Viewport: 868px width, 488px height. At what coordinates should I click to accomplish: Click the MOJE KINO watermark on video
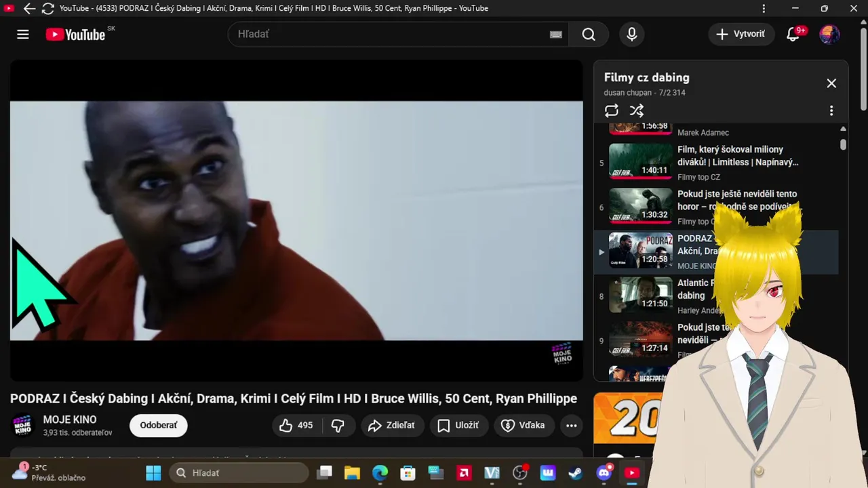(x=563, y=354)
